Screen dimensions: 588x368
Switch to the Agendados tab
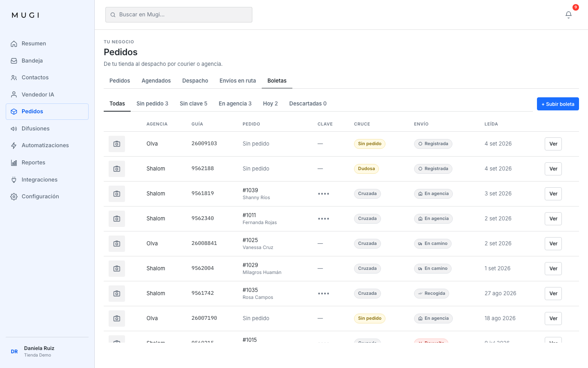(x=156, y=81)
